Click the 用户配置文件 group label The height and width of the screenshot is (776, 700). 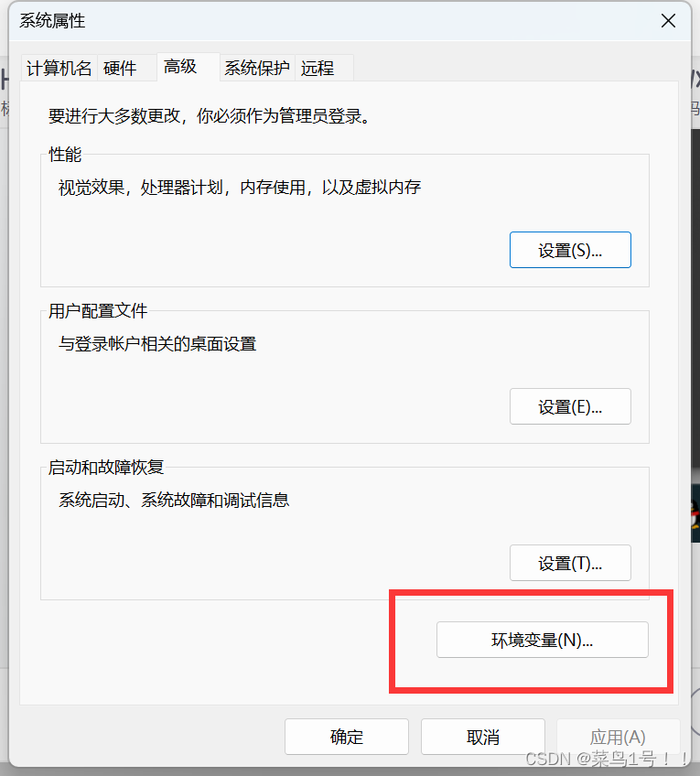[98, 311]
